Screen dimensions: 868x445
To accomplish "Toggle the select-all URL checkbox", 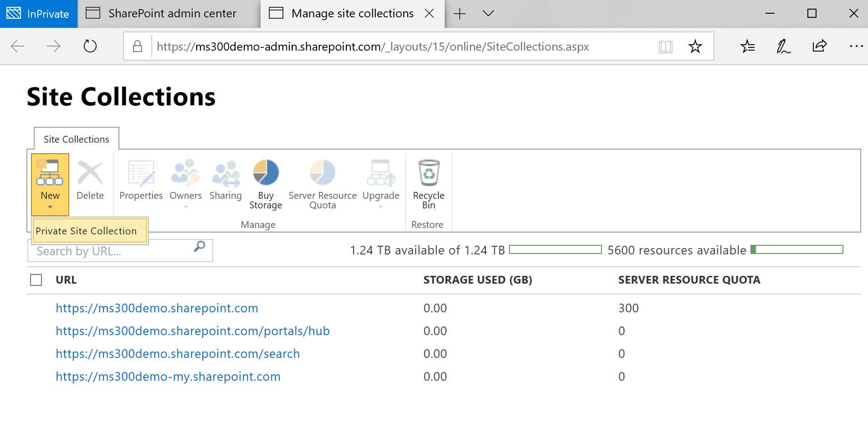I will click(x=36, y=280).
